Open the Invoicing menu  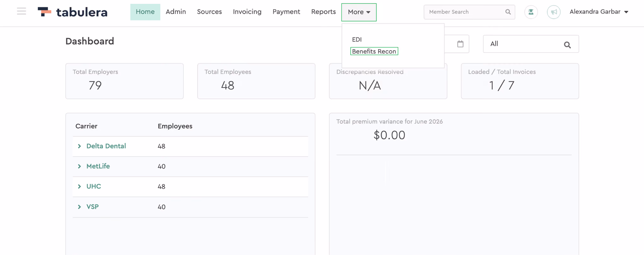(x=247, y=12)
